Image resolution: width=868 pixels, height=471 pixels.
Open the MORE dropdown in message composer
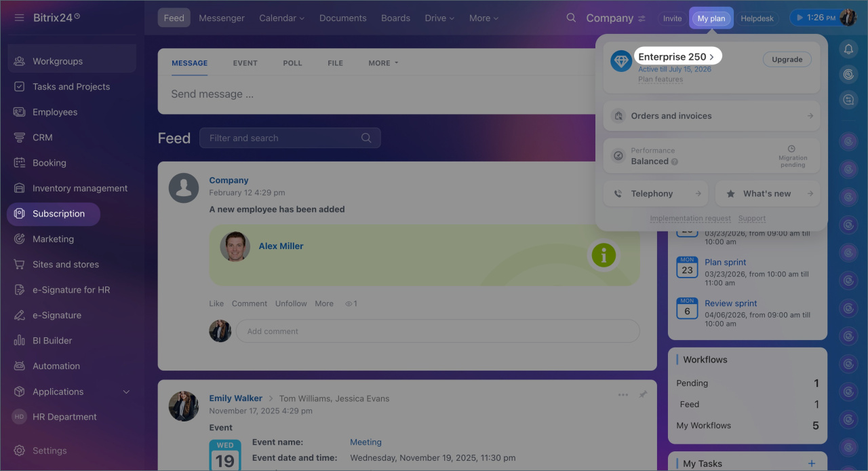pos(383,63)
